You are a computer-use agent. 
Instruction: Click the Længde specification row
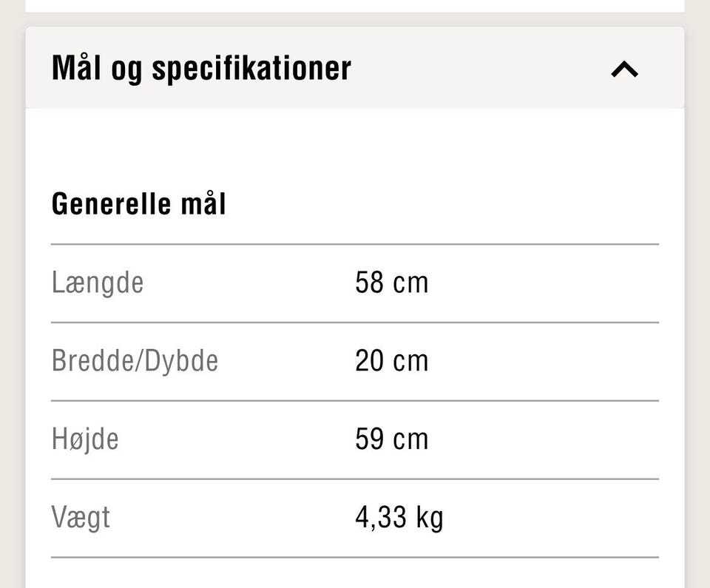click(x=355, y=283)
